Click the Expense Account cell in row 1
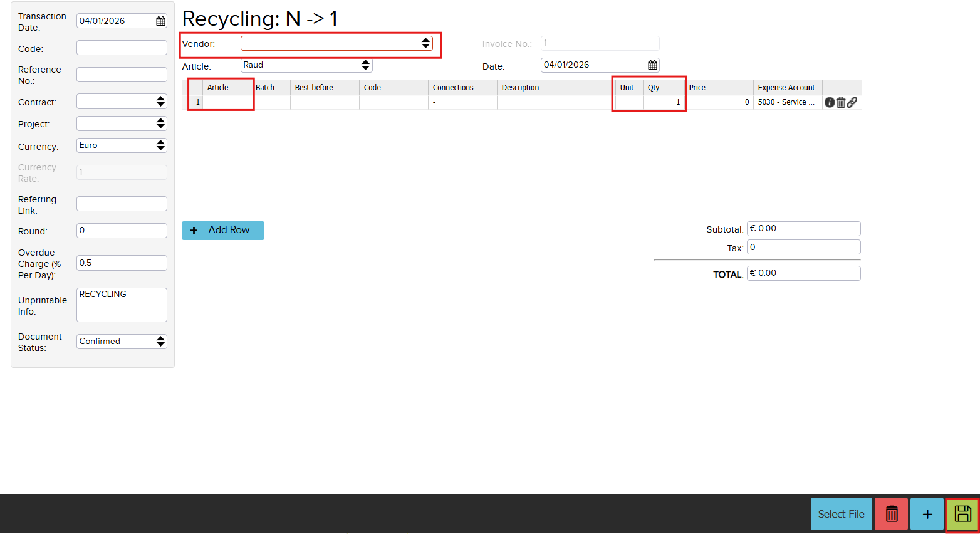 click(786, 102)
